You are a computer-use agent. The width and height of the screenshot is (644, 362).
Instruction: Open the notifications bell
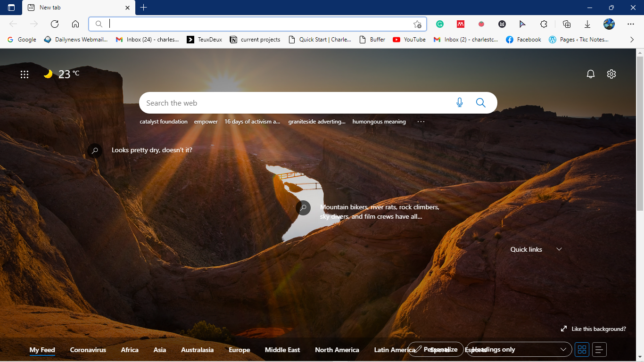point(591,74)
